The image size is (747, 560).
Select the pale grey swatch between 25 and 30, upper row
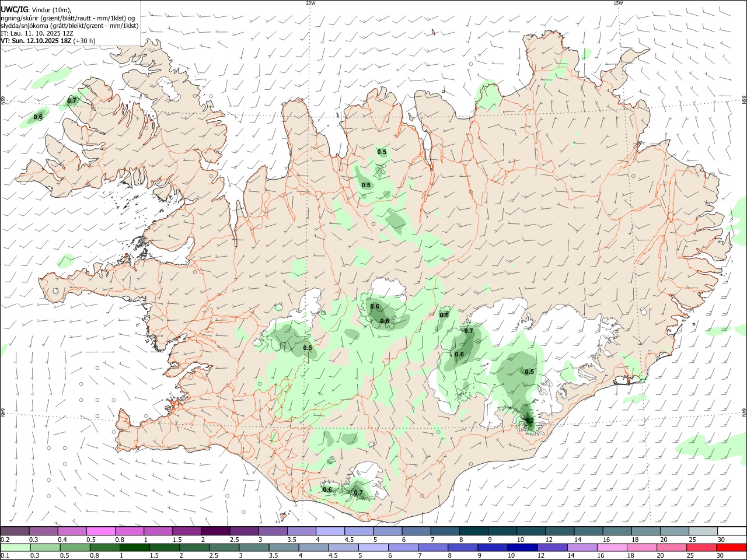point(704,531)
